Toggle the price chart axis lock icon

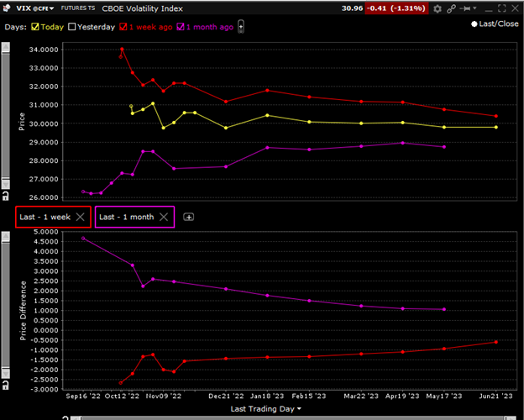pyautogui.click(x=6, y=197)
